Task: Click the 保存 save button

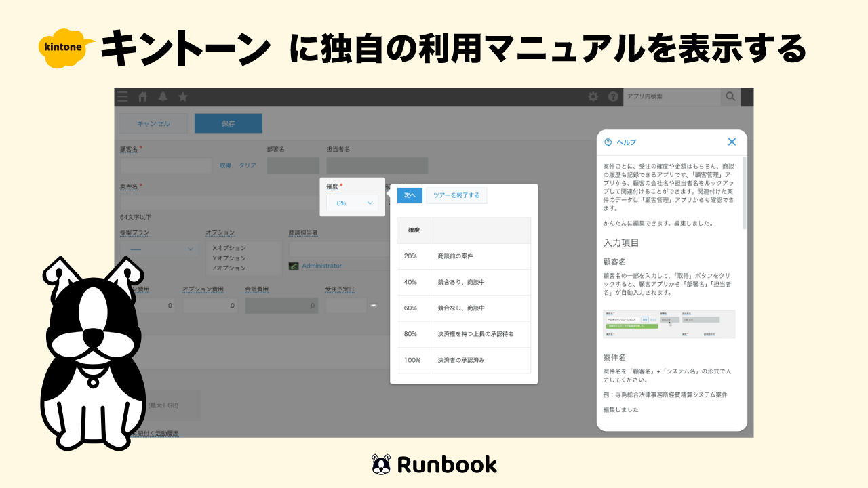Action: (x=228, y=123)
